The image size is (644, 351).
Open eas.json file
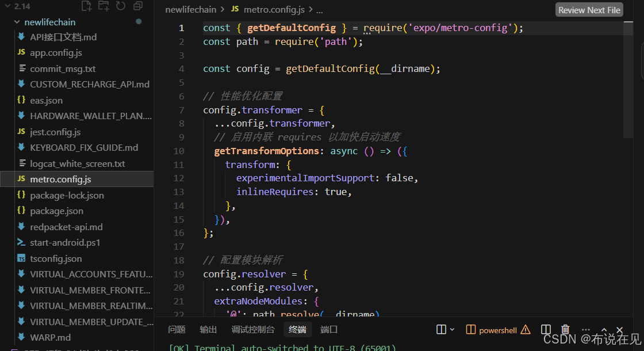coord(47,100)
